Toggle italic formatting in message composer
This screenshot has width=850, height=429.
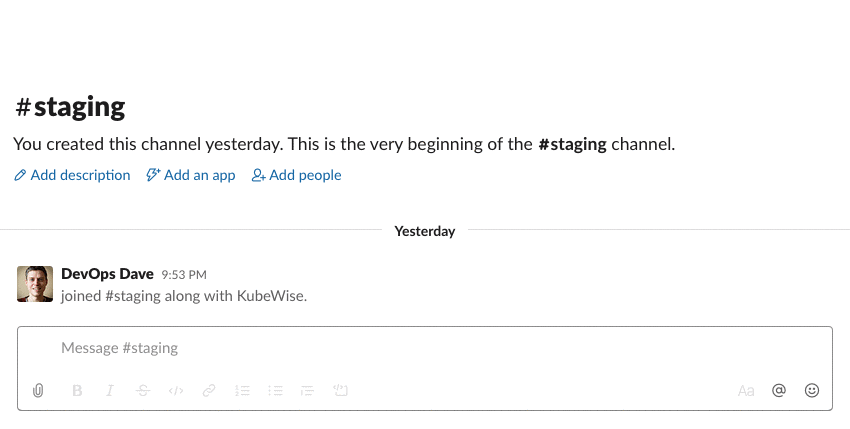point(110,390)
